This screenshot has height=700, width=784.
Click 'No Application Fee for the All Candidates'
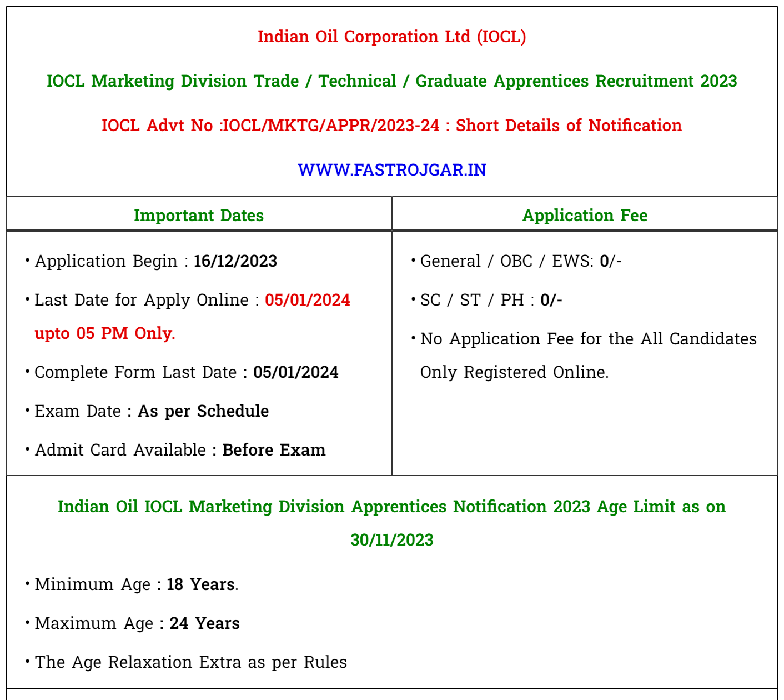(589, 339)
